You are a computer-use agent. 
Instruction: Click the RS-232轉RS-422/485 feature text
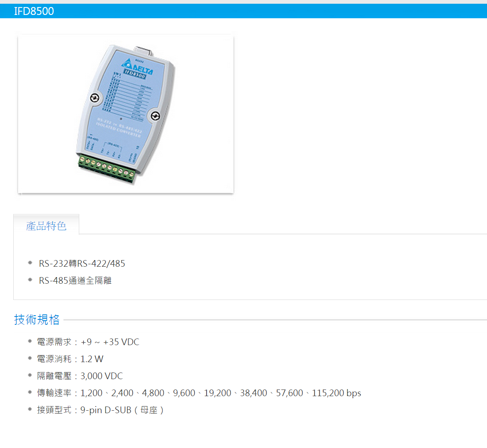[x=82, y=263]
